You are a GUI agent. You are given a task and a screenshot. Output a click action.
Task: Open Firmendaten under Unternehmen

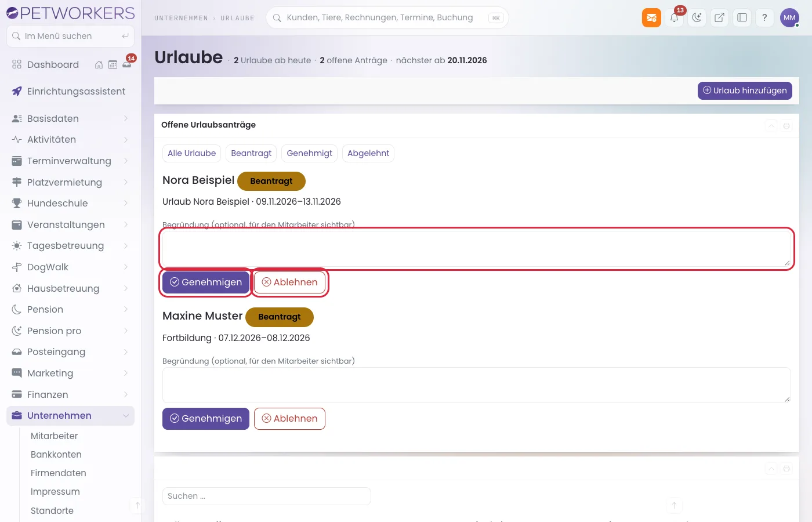coord(59,473)
